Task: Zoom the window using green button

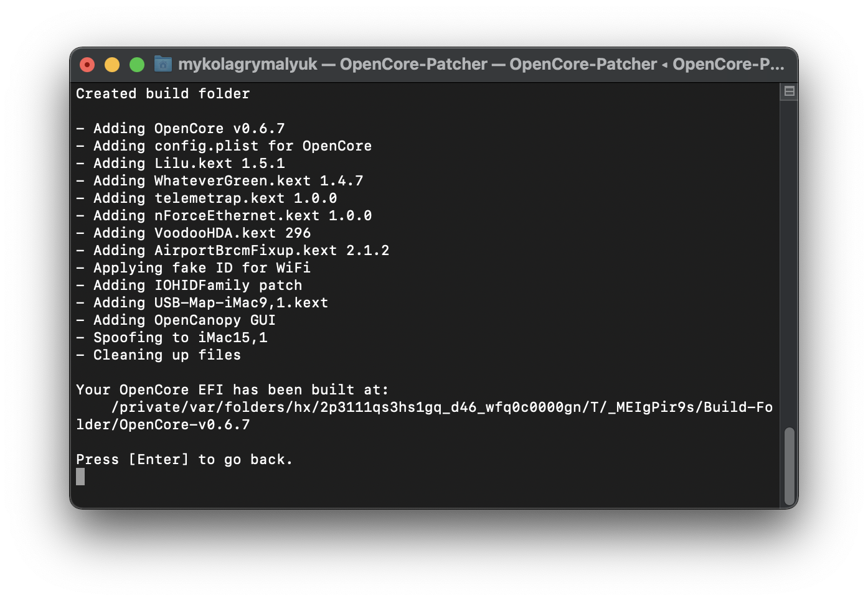Action: pyautogui.click(x=137, y=65)
